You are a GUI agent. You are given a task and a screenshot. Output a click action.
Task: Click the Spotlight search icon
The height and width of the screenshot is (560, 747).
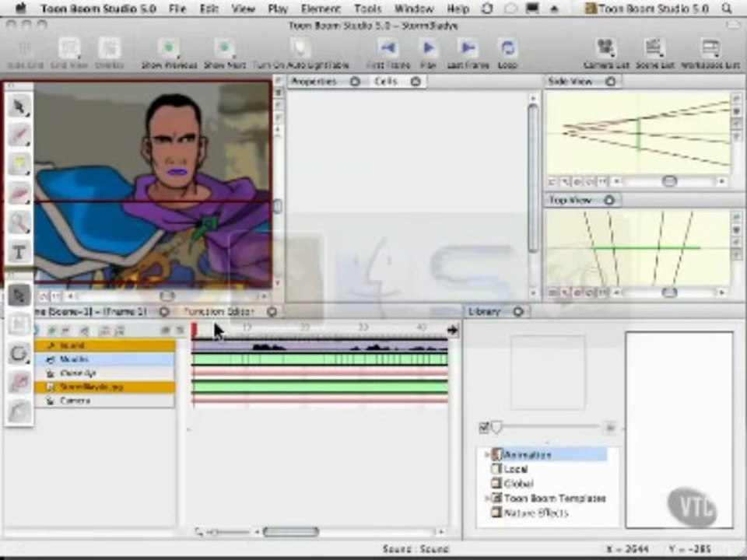[x=727, y=9]
